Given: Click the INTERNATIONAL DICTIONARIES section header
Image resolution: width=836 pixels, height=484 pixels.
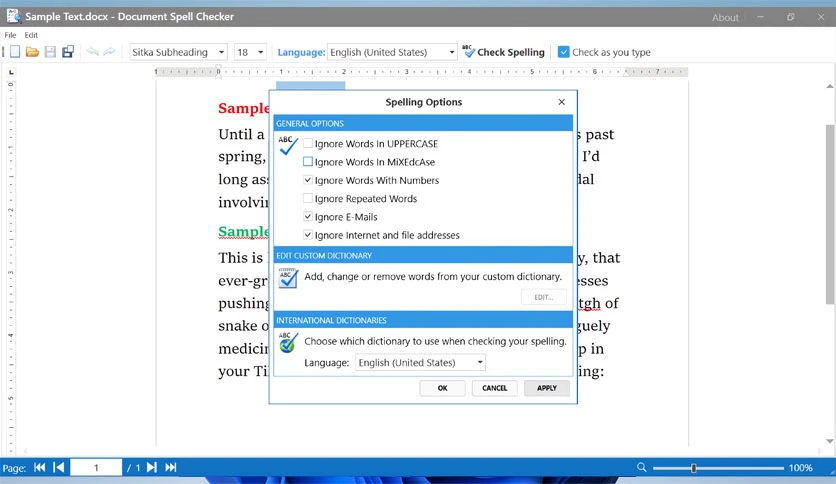Looking at the screenshot, I should (x=423, y=320).
